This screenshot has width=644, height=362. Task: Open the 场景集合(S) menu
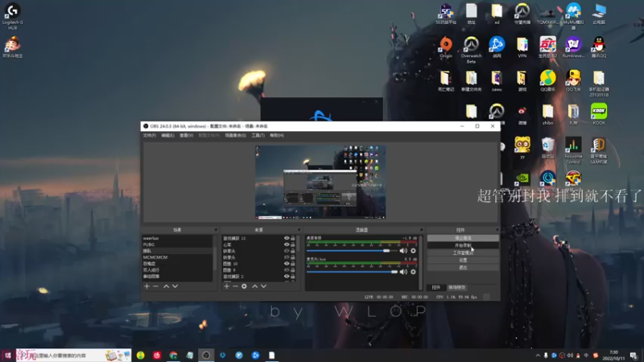tap(235, 135)
